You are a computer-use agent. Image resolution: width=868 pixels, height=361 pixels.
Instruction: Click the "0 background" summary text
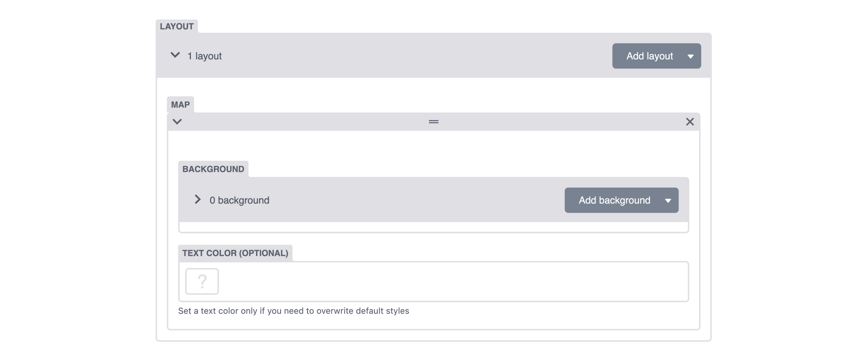pos(239,200)
